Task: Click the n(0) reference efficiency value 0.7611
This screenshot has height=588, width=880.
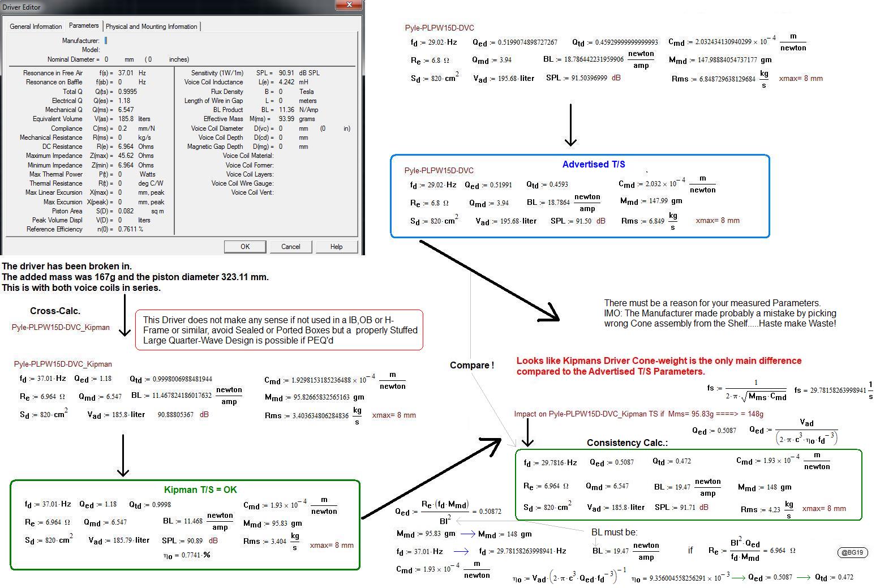Action: pos(128,229)
